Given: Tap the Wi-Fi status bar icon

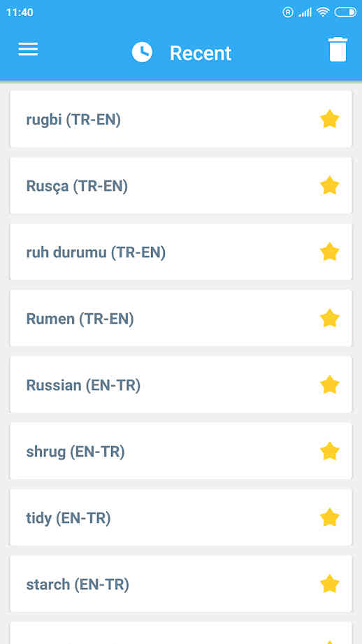Looking at the screenshot, I should [x=324, y=13].
